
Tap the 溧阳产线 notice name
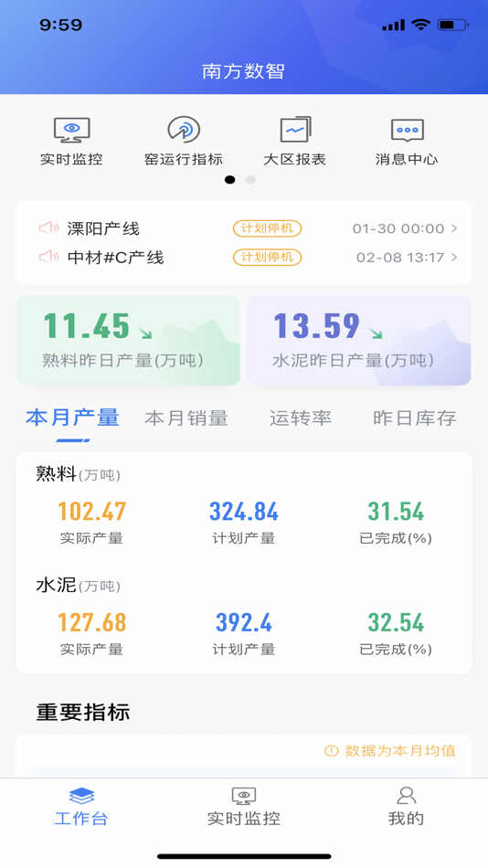[103, 228]
